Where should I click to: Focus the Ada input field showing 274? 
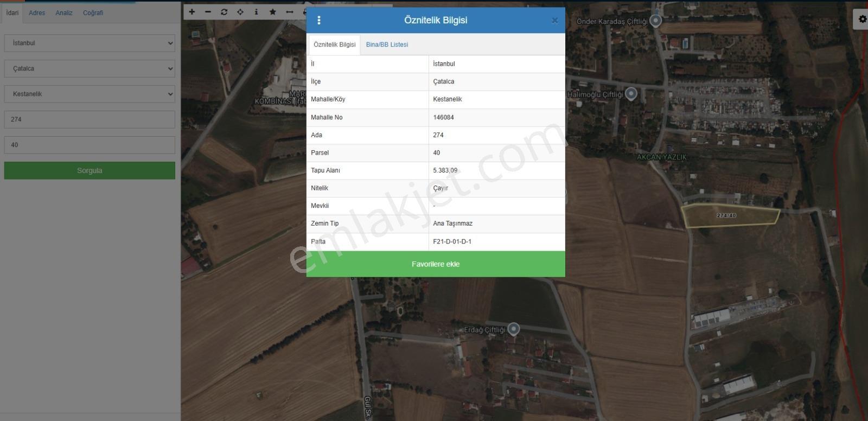(x=90, y=119)
